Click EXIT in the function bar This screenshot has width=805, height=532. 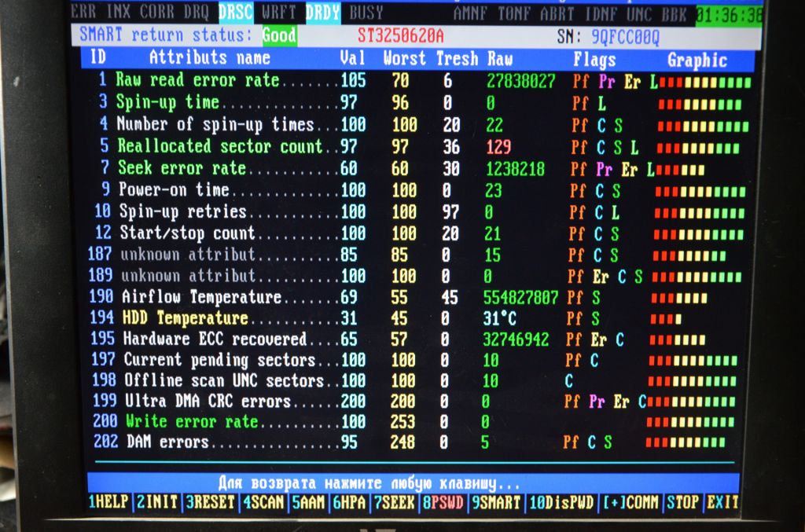(x=722, y=502)
